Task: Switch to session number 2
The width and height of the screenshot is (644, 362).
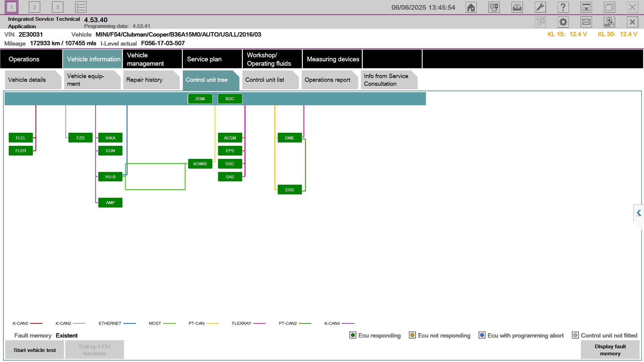Action: 34,7
